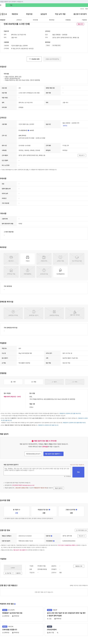Click info icon next to 빅데이터 추천 정보
The image size is (88, 644).
click(x=15, y=604)
